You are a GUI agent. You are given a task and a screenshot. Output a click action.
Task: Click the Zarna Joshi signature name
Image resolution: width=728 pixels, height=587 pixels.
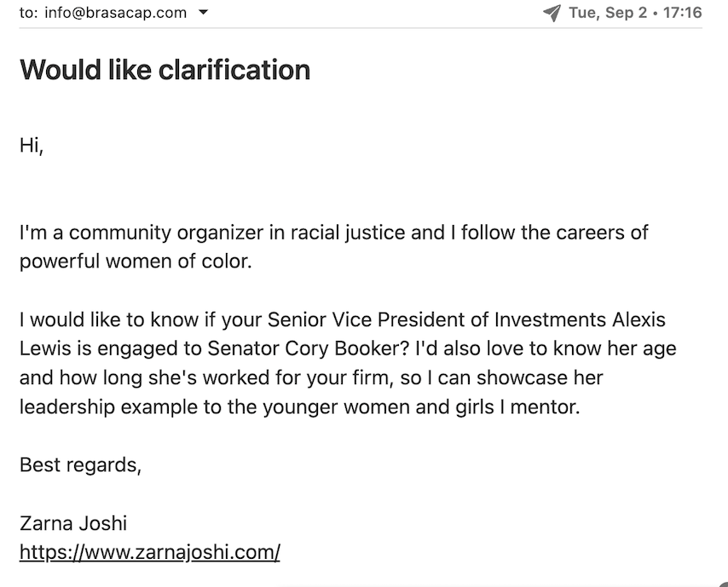[73, 523]
